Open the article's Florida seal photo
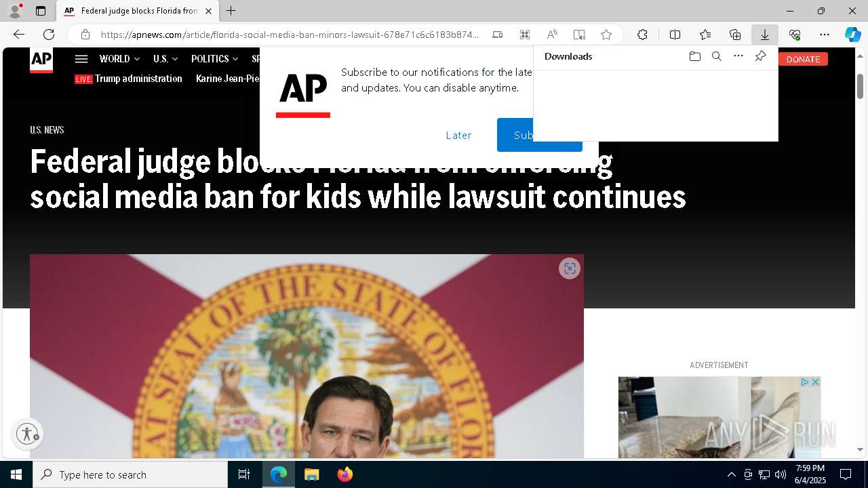 [x=307, y=356]
